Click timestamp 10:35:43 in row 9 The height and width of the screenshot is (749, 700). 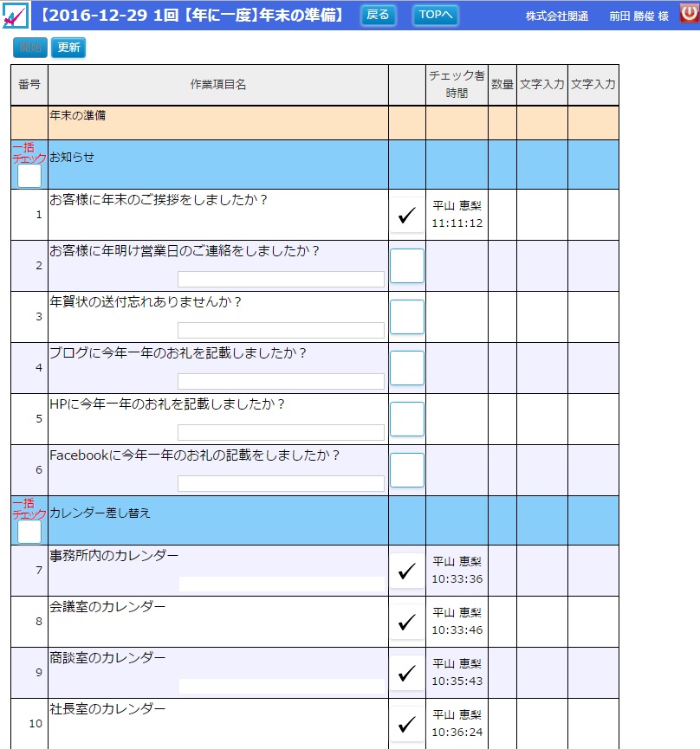(x=457, y=681)
